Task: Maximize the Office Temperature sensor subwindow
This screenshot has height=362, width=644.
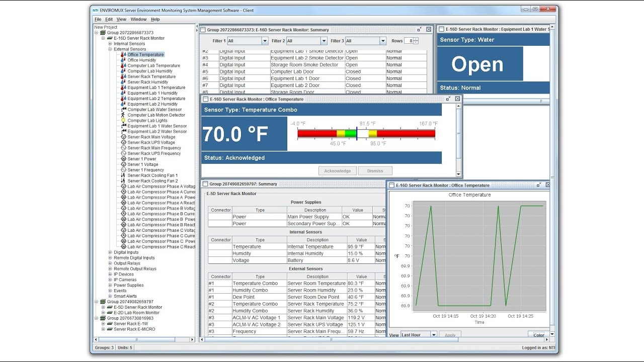Action: pos(448,99)
